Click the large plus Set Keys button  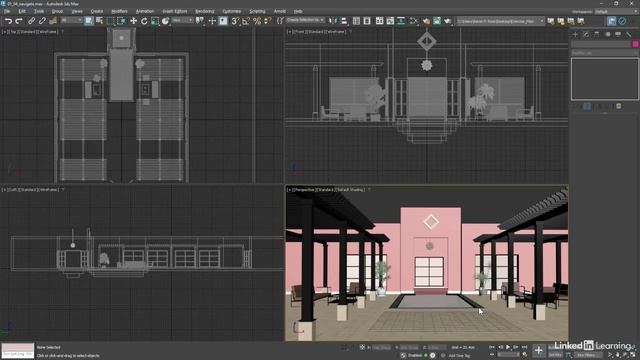[x=538, y=350]
